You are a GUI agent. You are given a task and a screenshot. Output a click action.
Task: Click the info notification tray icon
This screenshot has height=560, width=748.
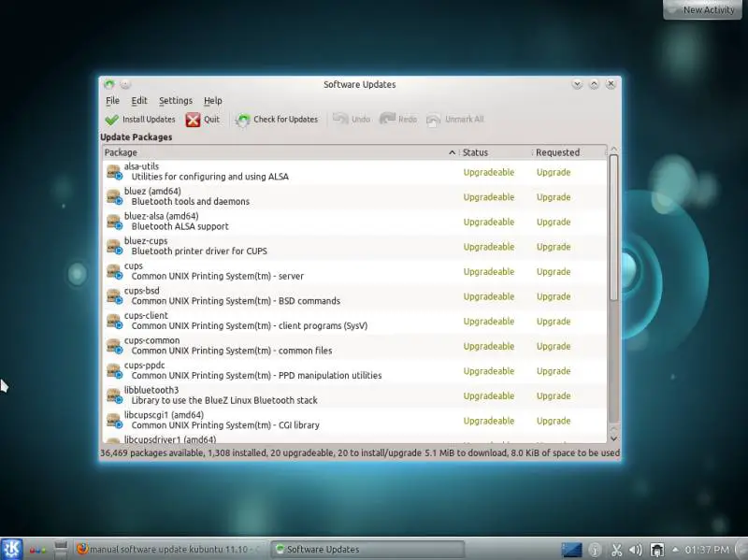tap(595, 550)
